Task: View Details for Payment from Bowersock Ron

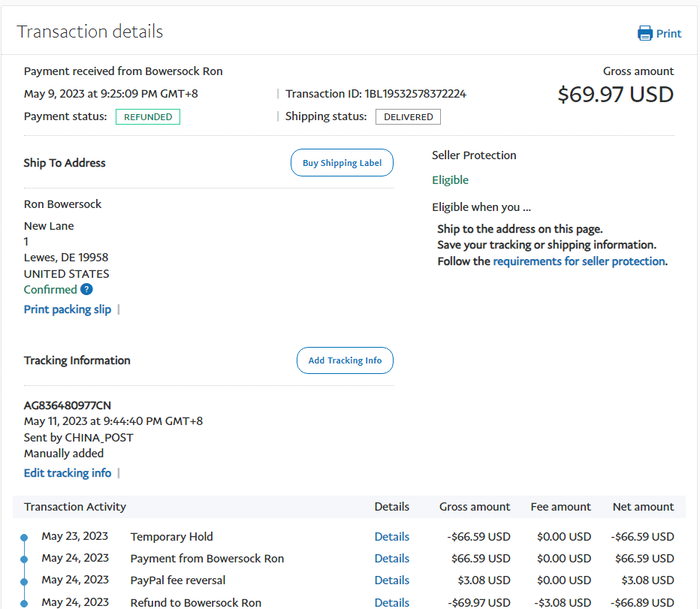Action: [391, 559]
